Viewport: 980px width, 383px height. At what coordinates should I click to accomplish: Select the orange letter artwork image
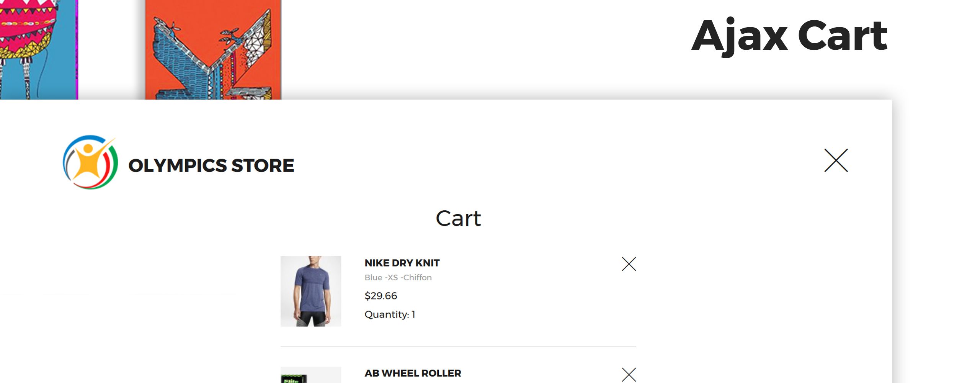tap(213, 50)
